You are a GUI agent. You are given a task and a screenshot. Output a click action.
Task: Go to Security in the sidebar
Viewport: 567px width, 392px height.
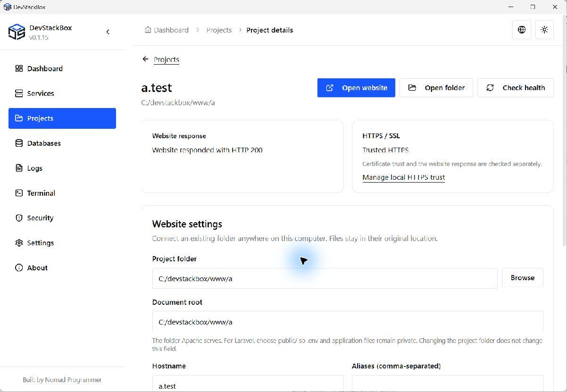(x=62, y=218)
